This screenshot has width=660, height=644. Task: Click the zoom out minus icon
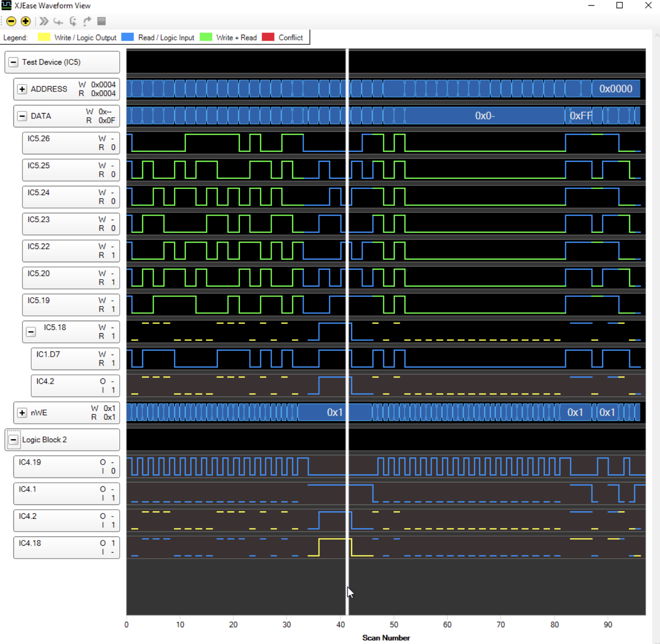11,21
